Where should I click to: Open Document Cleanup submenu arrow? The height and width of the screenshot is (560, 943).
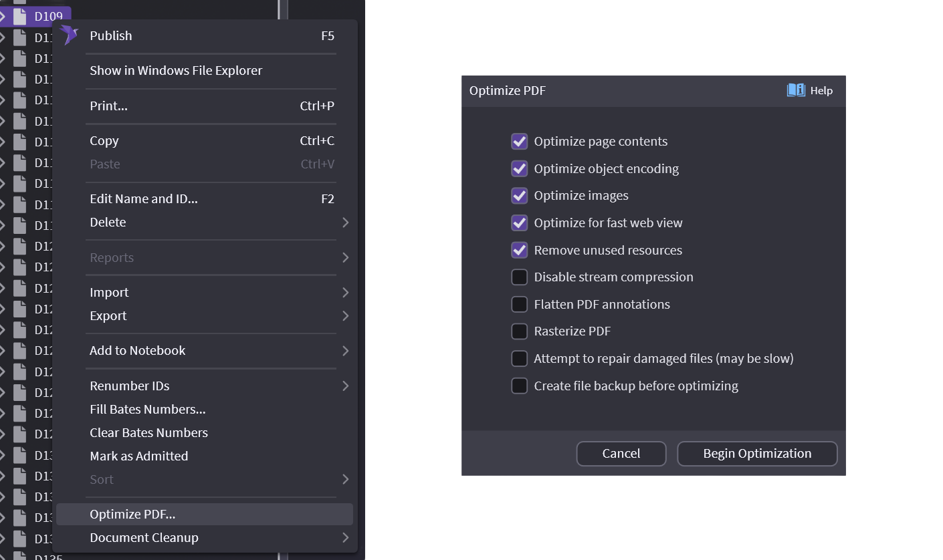345,537
